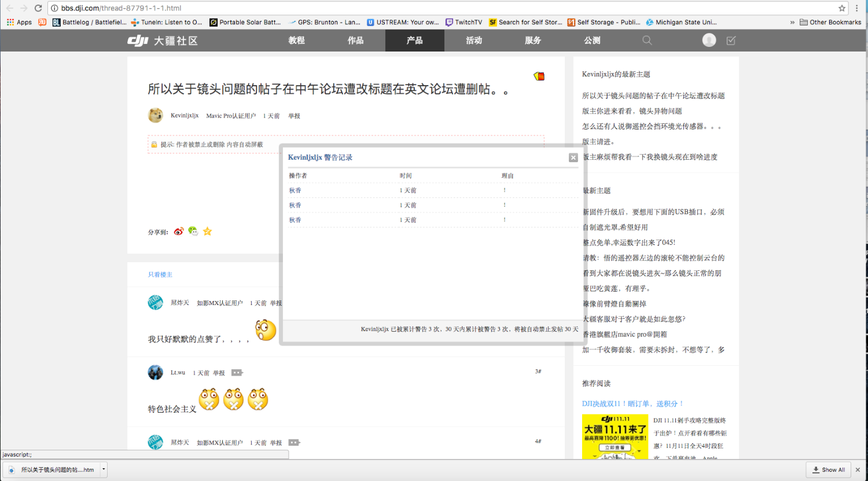Click first 秋香 operator link in dialog
The width and height of the screenshot is (868, 481).
[x=295, y=190]
